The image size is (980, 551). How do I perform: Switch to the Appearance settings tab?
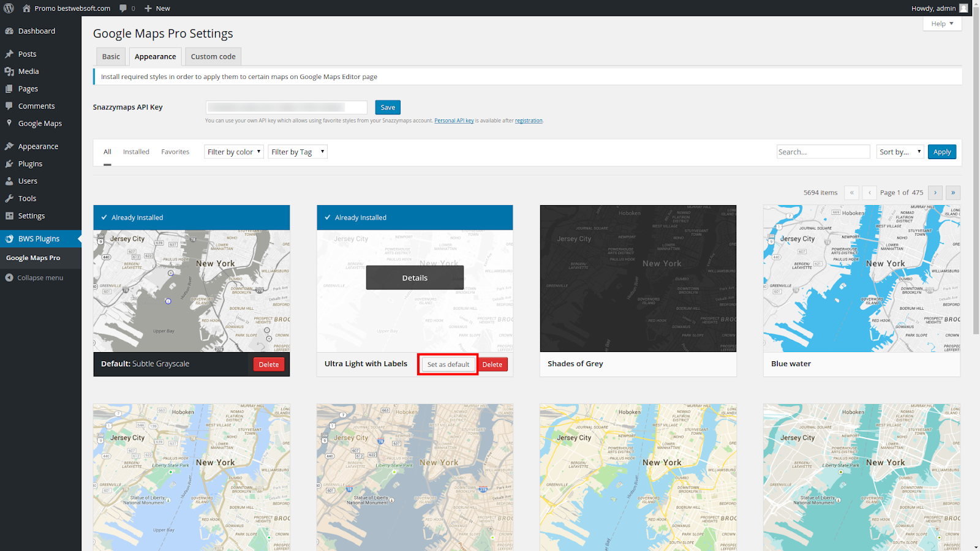pyautogui.click(x=155, y=56)
